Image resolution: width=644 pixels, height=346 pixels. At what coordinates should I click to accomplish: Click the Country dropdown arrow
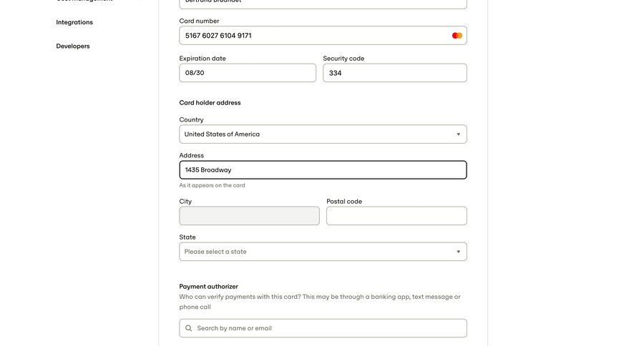(x=458, y=134)
